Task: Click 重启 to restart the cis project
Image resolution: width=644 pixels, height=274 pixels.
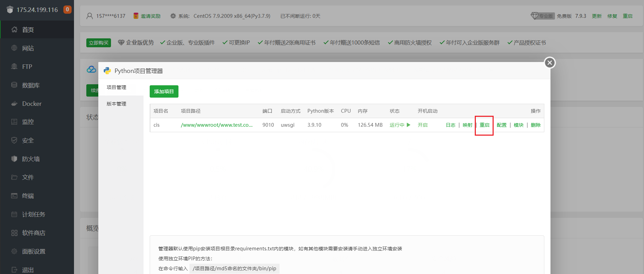Action: pyautogui.click(x=484, y=125)
